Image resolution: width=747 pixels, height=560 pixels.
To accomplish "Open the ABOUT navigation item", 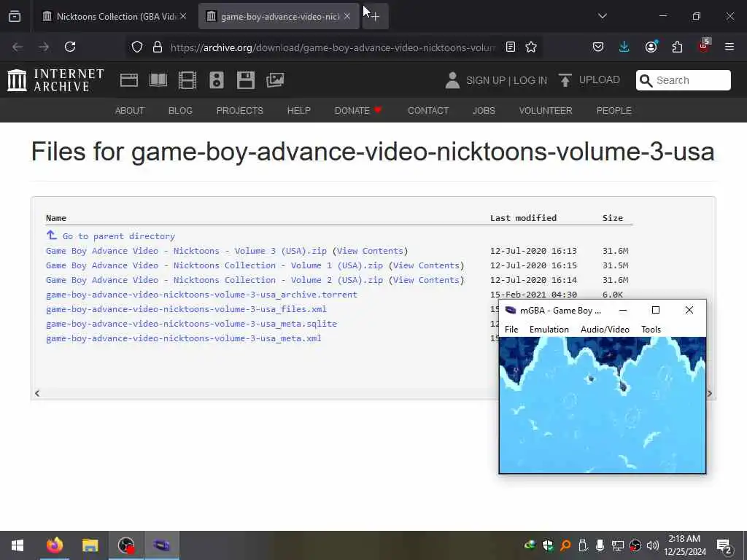I will tap(130, 111).
